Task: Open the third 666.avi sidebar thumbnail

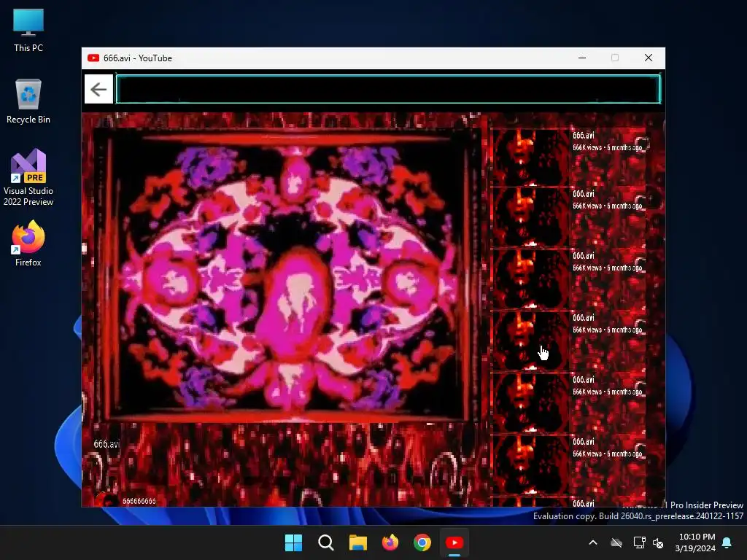Action: pos(530,279)
